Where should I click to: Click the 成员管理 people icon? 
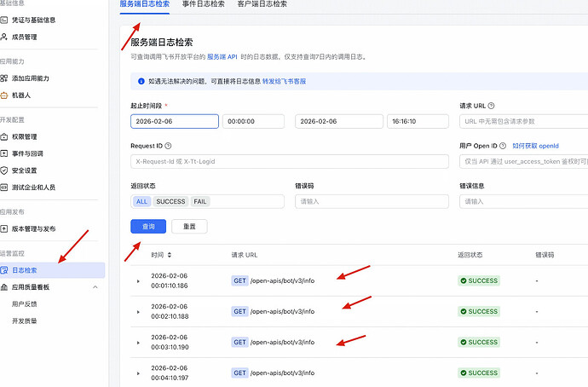coord(7,38)
